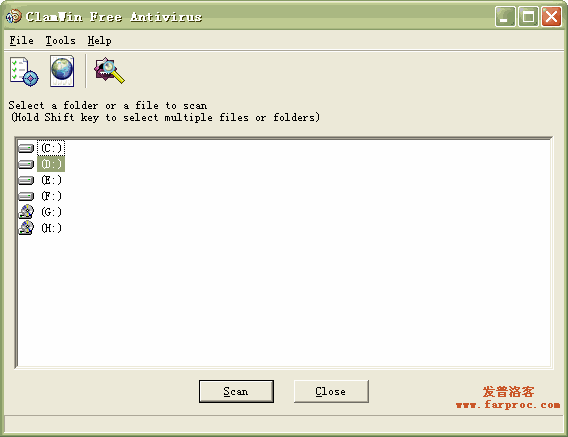Click the H: CD drive icon
The height and width of the screenshot is (437, 568).
tap(26, 228)
